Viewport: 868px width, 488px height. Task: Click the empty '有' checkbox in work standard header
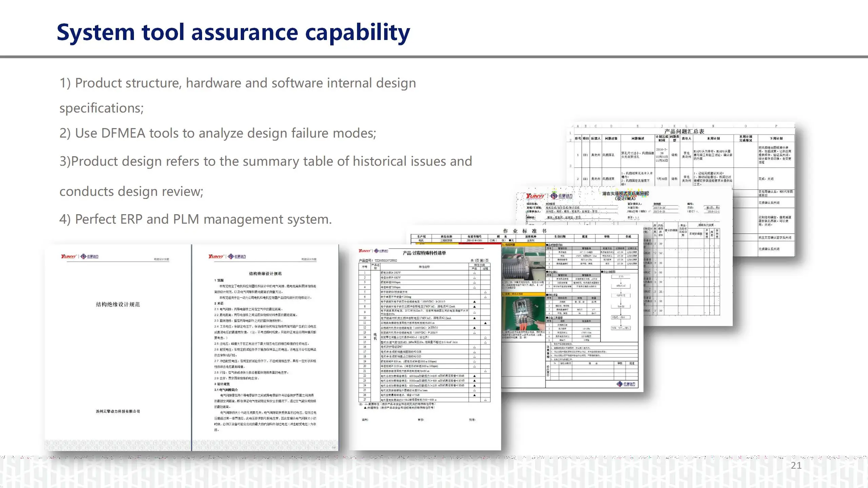click(x=491, y=240)
